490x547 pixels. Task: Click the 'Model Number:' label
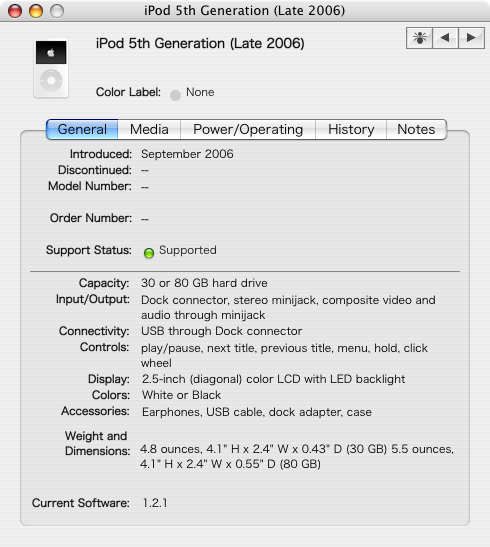(90, 186)
